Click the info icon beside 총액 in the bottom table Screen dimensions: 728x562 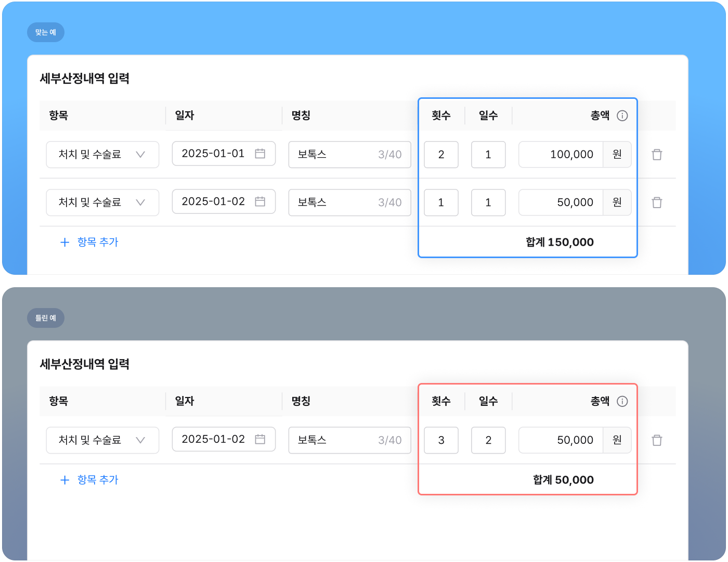click(622, 401)
